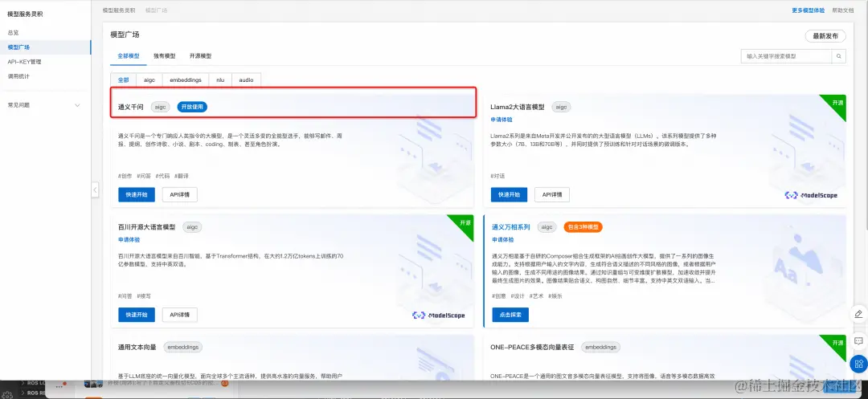Open the blue grid floating icon
Screen dimensions: 868x399
pos(858,364)
